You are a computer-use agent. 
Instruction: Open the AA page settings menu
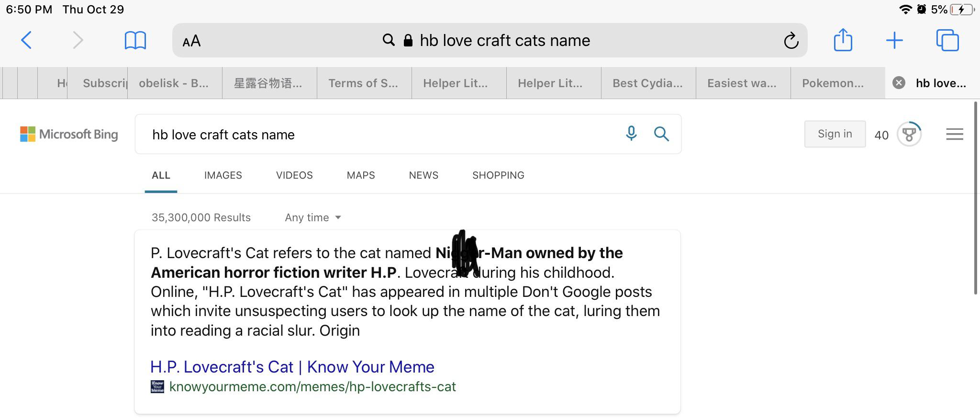(190, 41)
